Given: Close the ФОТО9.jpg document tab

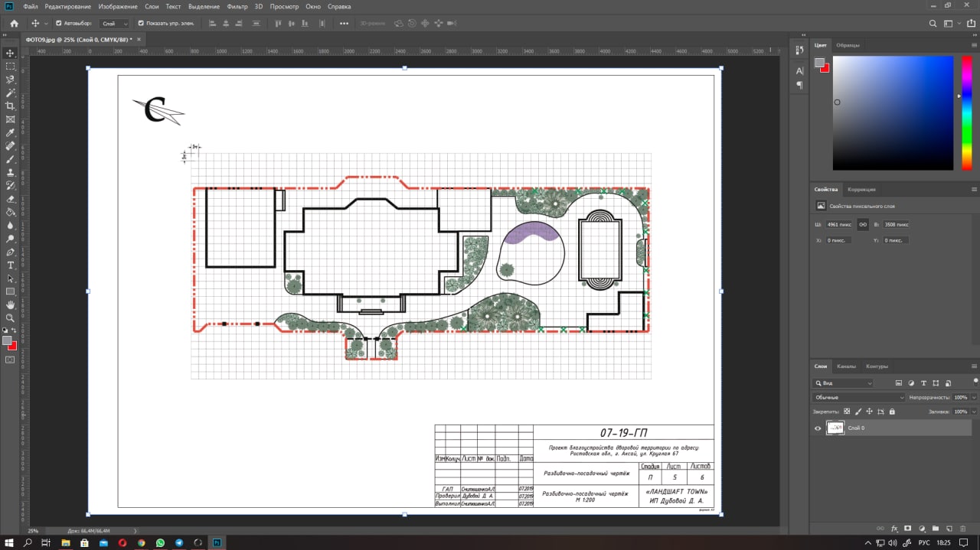Looking at the screenshot, I should click(x=141, y=39).
